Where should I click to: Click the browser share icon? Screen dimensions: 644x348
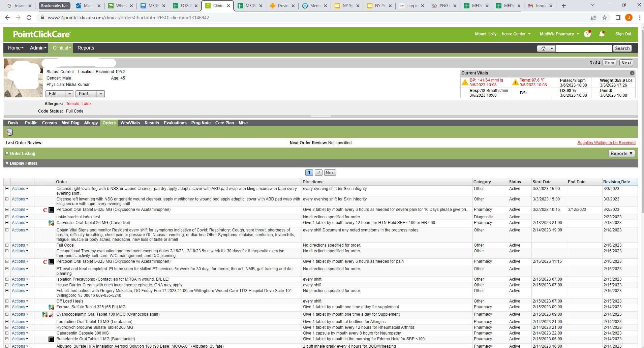tap(594, 18)
